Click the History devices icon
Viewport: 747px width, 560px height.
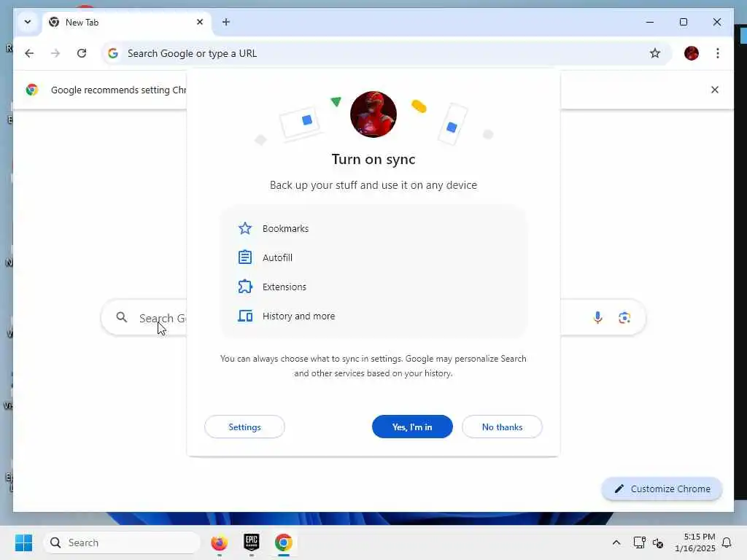(245, 316)
